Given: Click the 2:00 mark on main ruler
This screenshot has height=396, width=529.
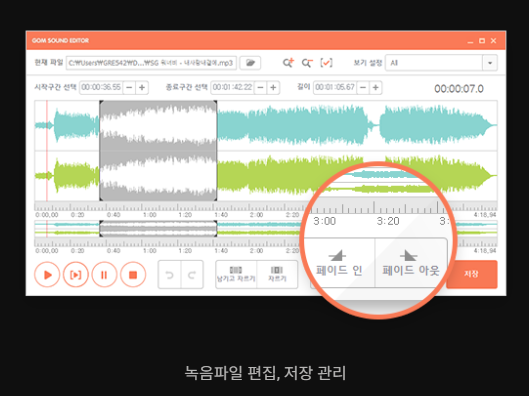Looking at the screenshot, I should click(x=256, y=215).
